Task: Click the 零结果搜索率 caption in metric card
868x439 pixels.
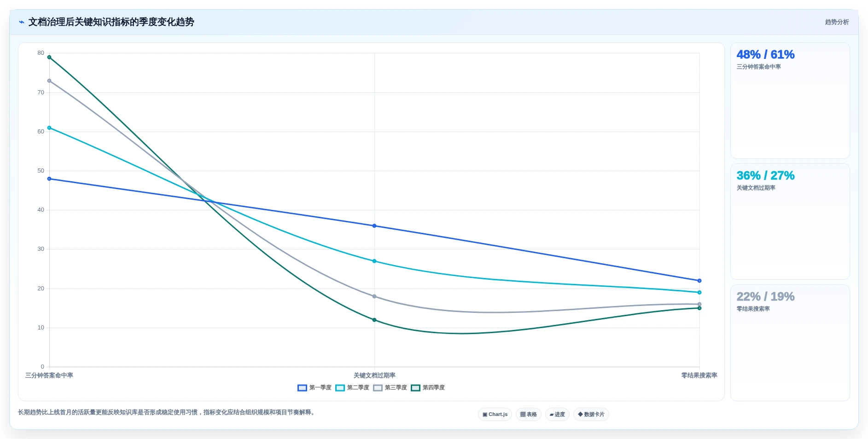Action: (753, 309)
